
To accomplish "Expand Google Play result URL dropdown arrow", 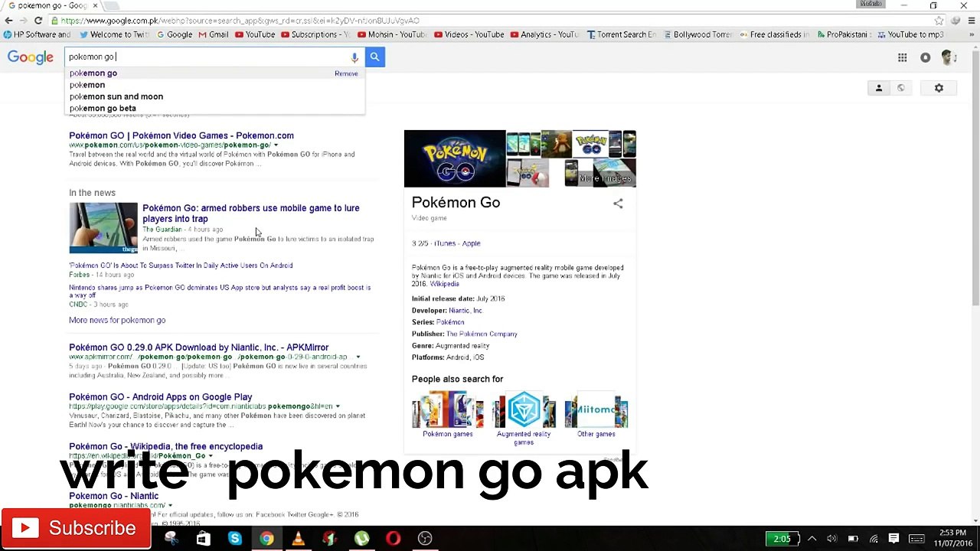I will tap(338, 406).
